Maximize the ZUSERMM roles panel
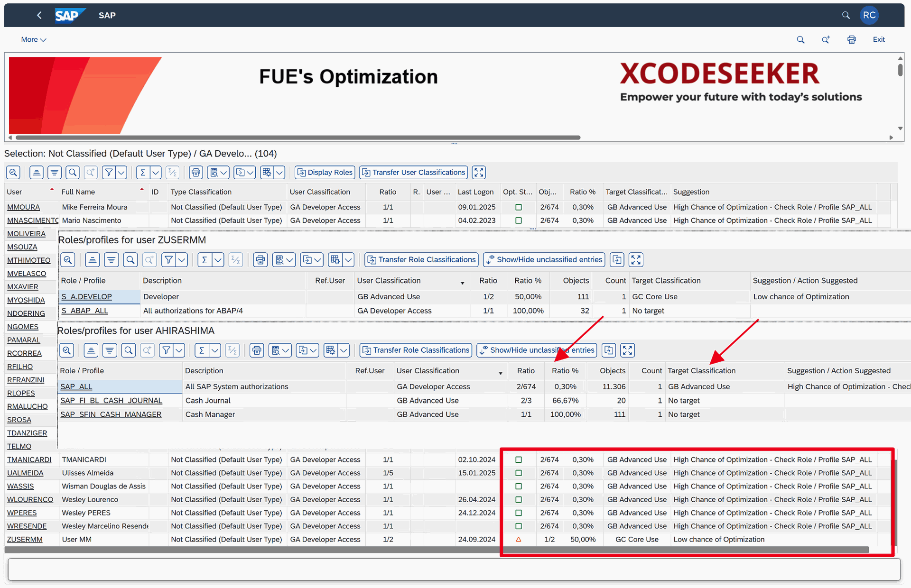This screenshot has width=911, height=588. pos(636,260)
